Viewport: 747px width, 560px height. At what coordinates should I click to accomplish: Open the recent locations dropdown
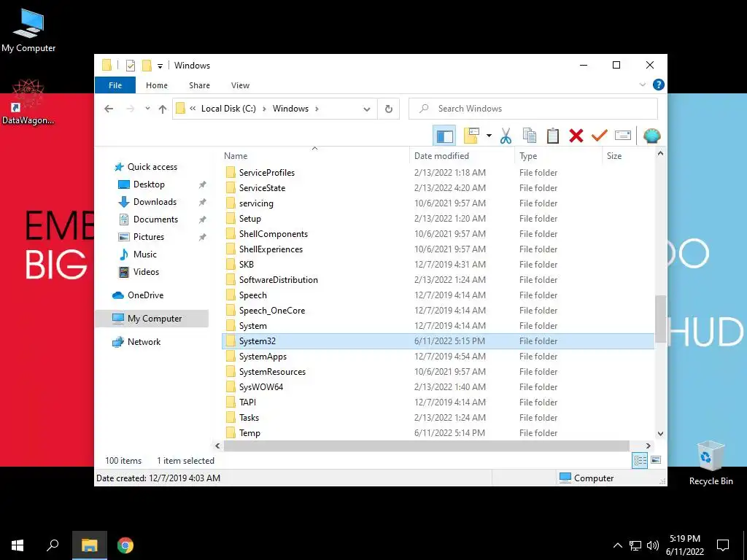(147, 109)
